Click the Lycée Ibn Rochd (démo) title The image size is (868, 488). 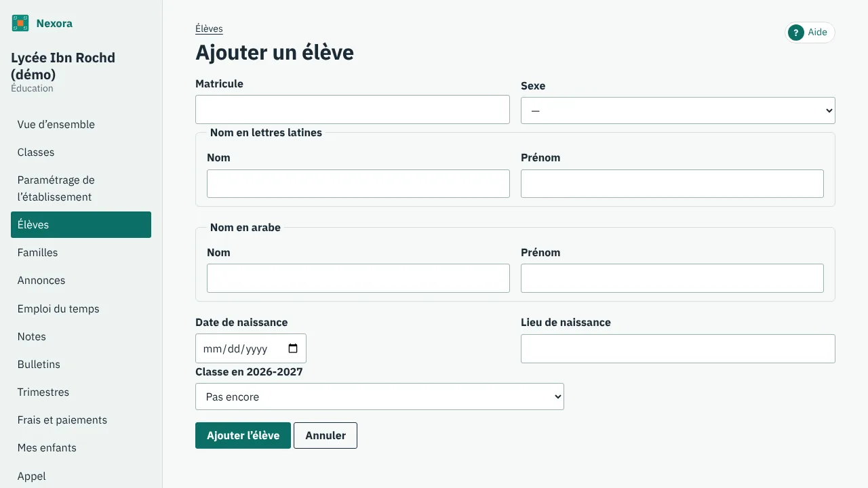[x=63, y=66]
